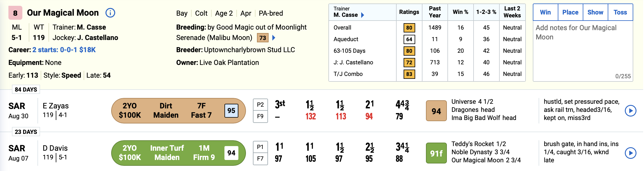Play replay for Aug 30 race
The height and width of the screenshot is (171, 644).
click(630, 111)
